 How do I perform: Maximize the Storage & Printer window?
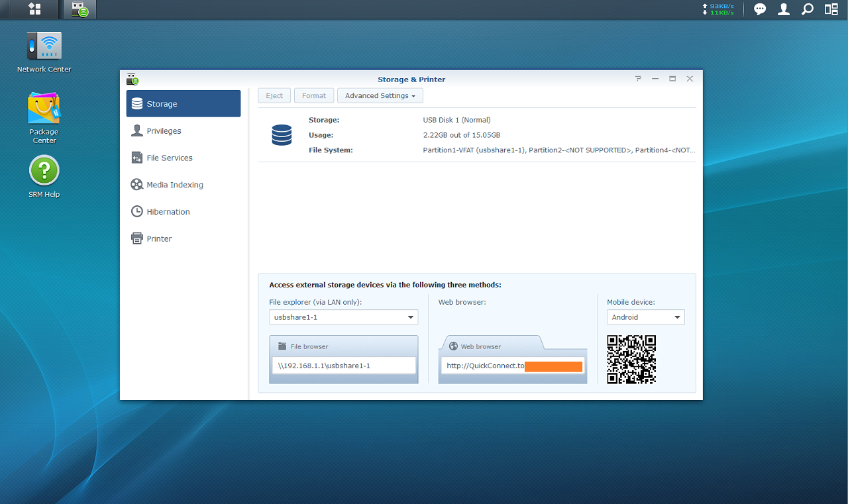coord(672,79)
